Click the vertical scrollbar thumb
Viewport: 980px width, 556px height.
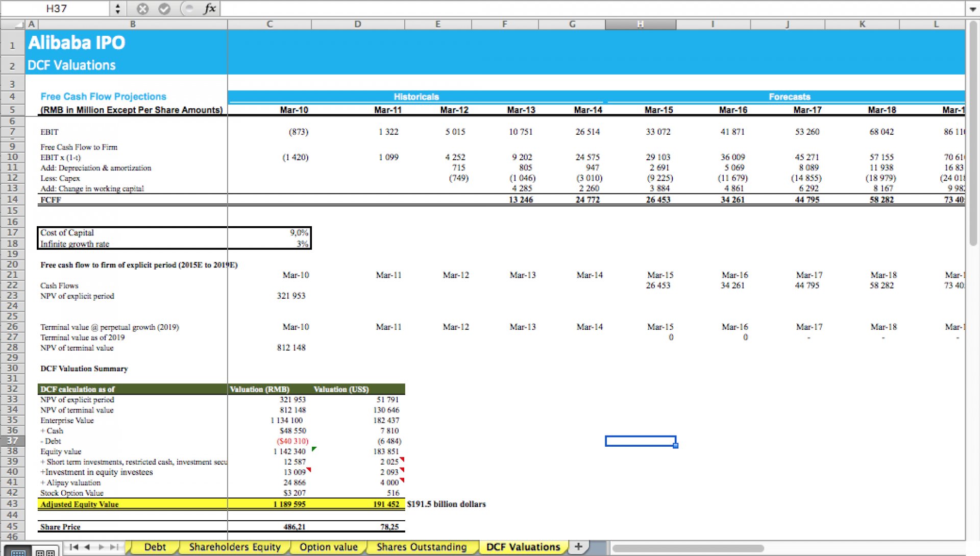coord(972,133)
